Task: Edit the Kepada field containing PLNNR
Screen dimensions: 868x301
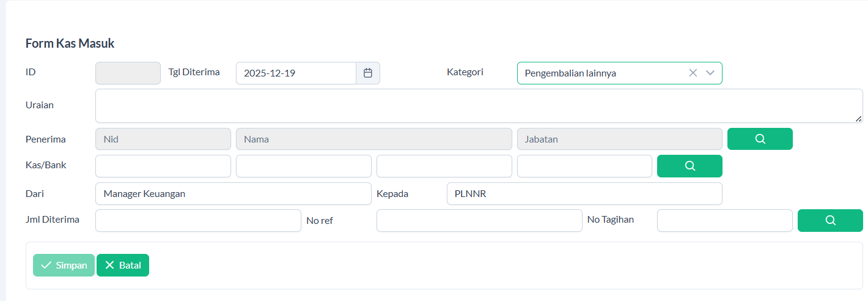Action: pos(584,194)
